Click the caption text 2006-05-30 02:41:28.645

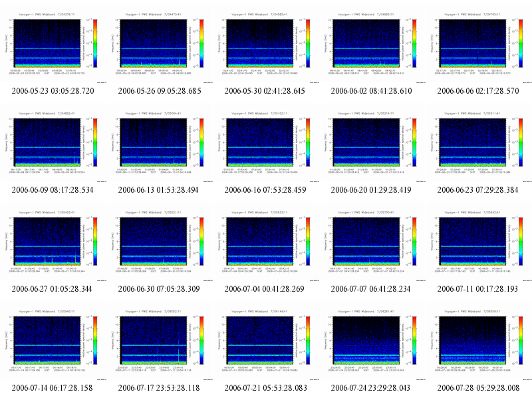pos(265,91)
